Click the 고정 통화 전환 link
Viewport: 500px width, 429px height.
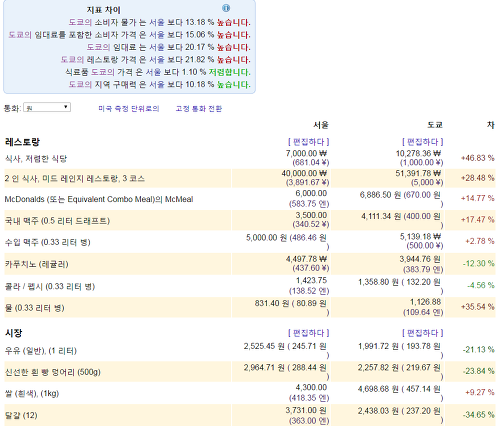(x=199, y=109)
